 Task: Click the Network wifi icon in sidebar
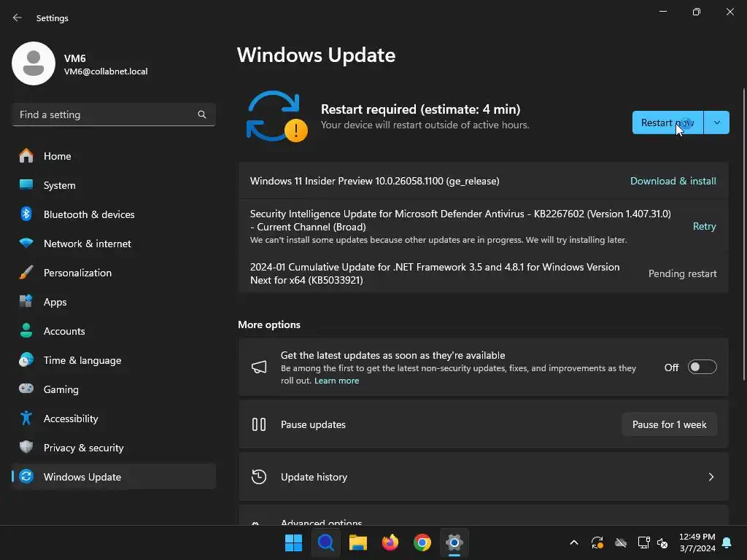(x=26, y=244)
